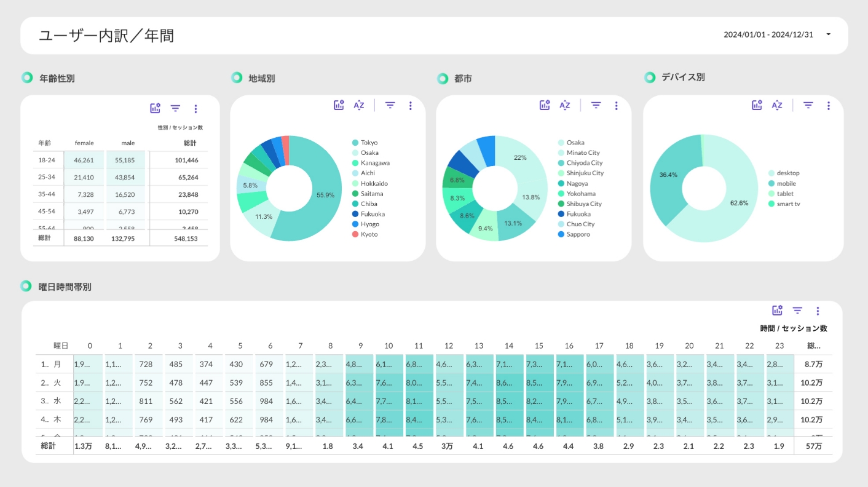Click filter icon in 地域別 chart card

point(390,105)
